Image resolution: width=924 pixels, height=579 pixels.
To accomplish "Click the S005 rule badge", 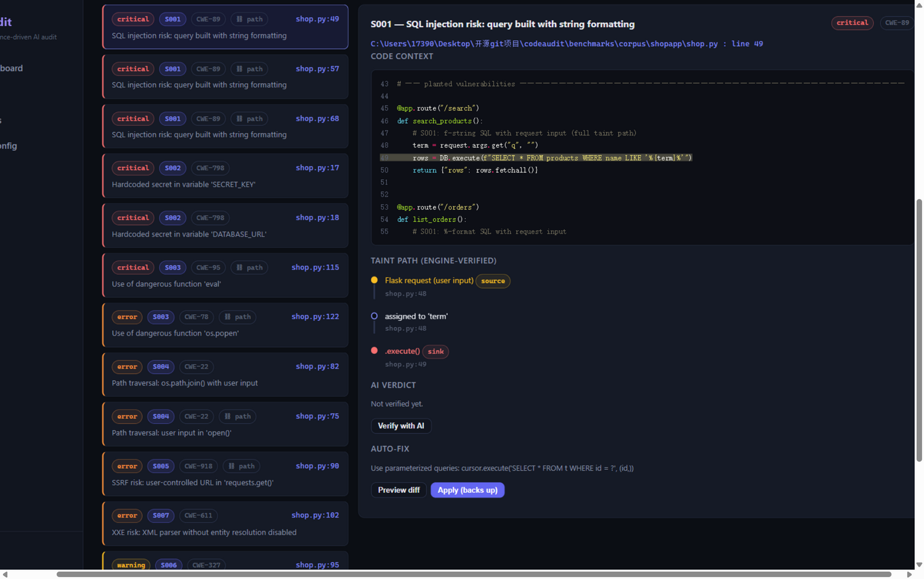I will tap(161, 466).
